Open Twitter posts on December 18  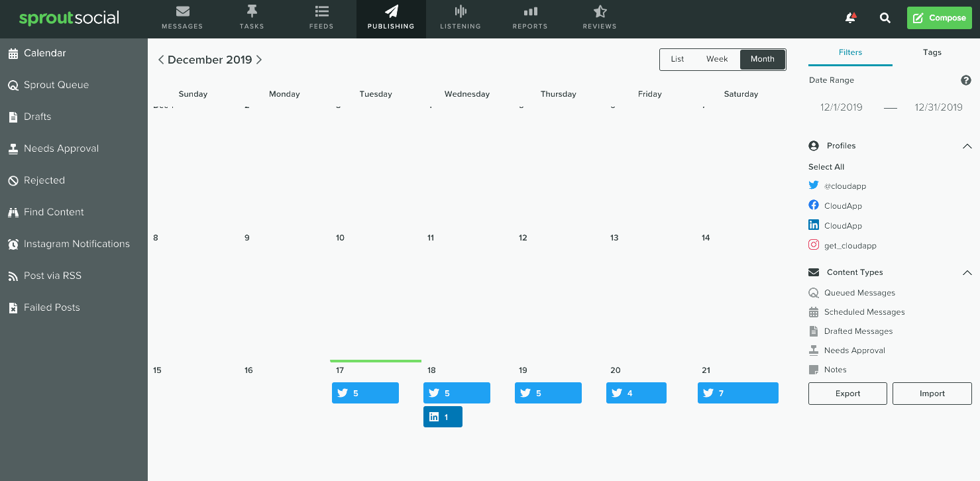[457, 393]
